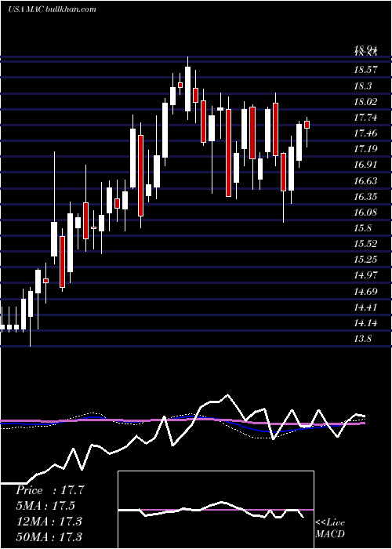
Task: Select the 17.46 price axis label
Action: [x=365, y=133]
